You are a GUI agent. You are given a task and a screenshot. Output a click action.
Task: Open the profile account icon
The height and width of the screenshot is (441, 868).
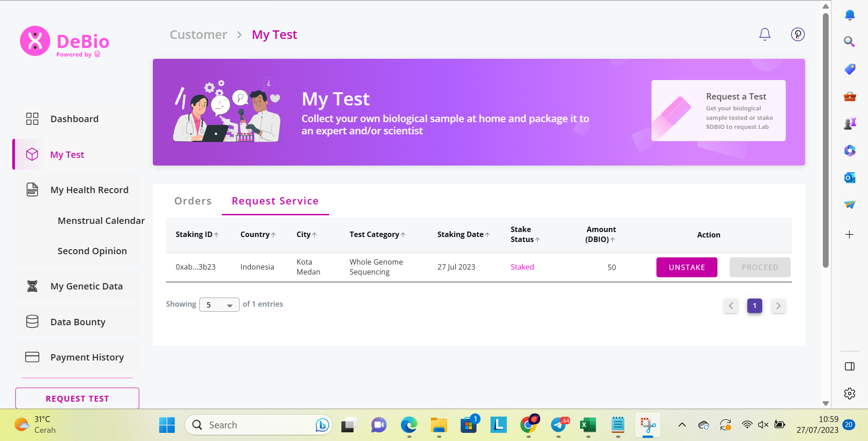tap(797, 34)
